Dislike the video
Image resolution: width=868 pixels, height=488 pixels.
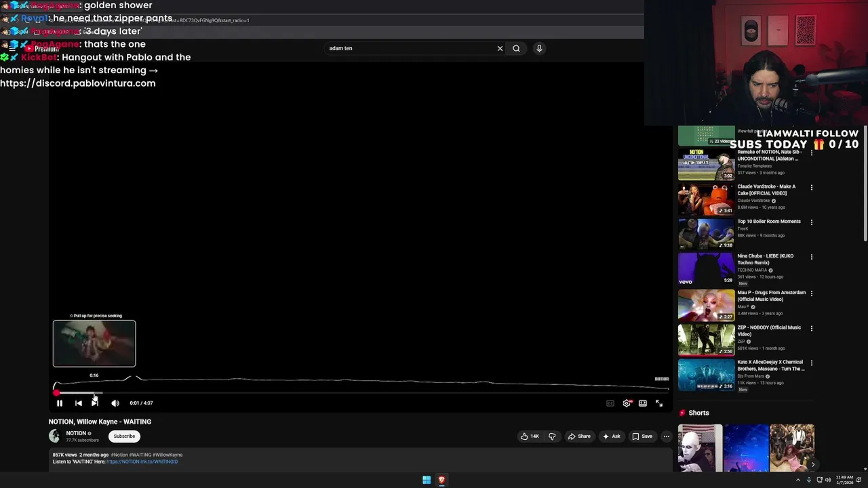tap(552, 436)
